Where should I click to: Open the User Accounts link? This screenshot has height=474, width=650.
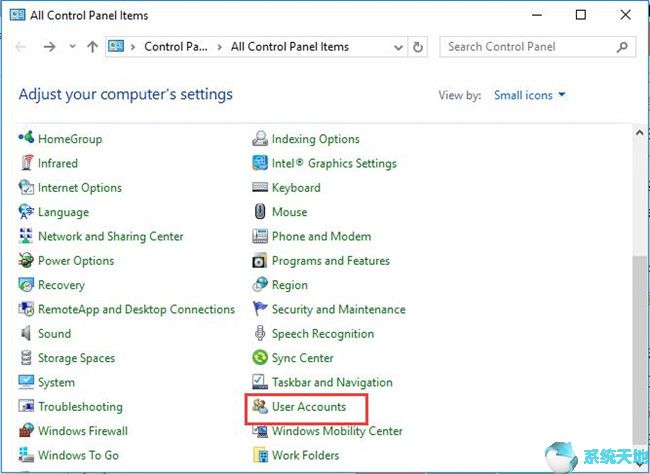coord(309,406)
